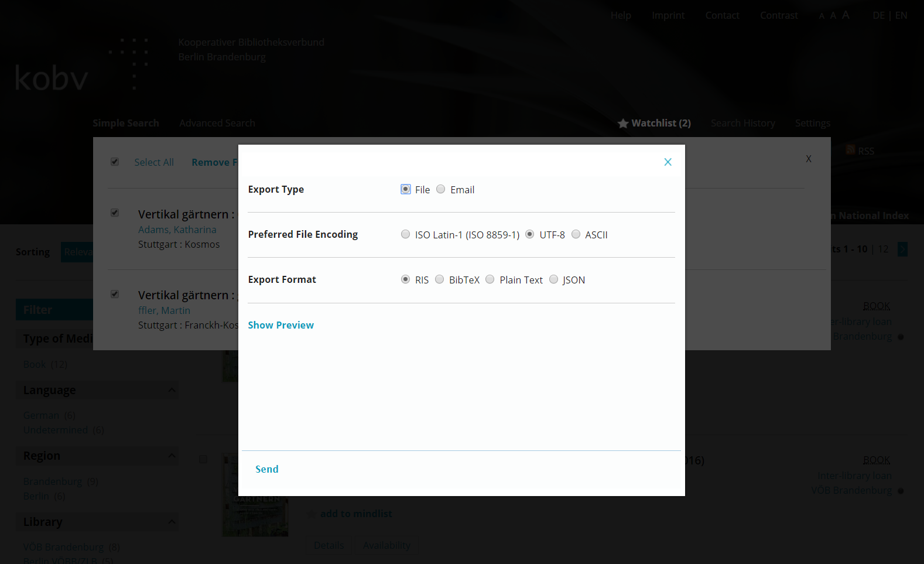
Task: Close the export dialog with the X icon
Action: (x=668, y=162)
